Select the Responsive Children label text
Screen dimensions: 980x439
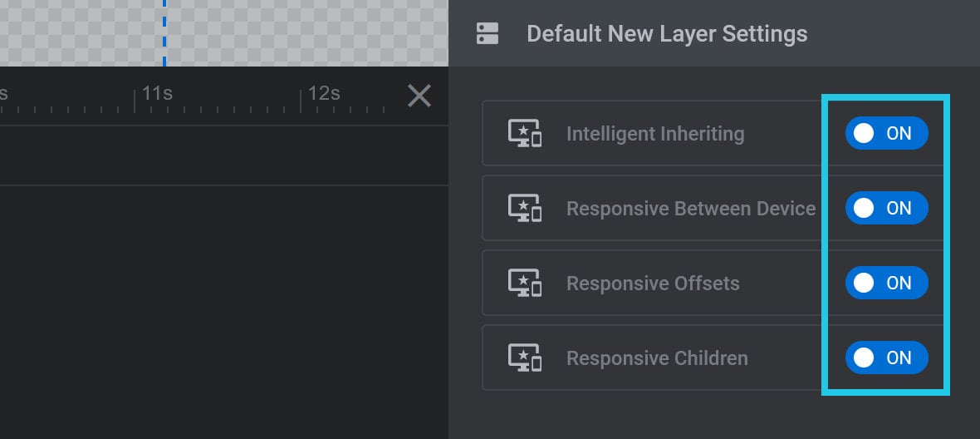pyautogui.click(x=657, y=358)
